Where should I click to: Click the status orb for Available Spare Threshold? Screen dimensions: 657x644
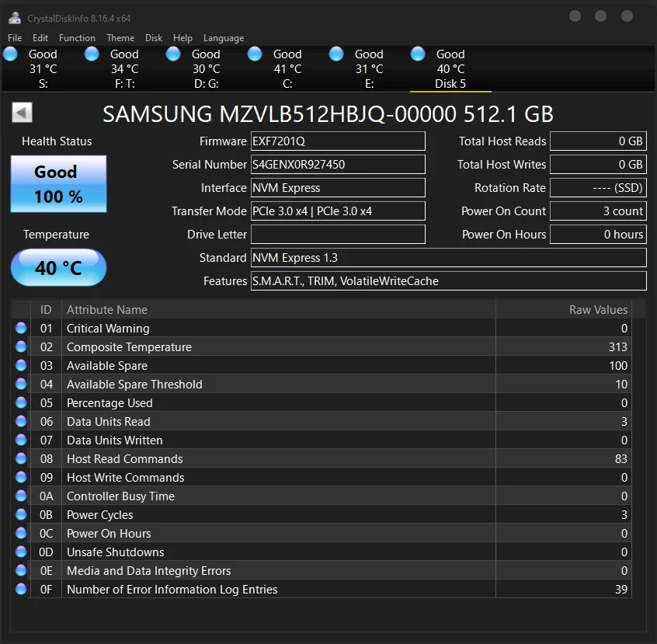pyautogui.click(x=21, y=384)
